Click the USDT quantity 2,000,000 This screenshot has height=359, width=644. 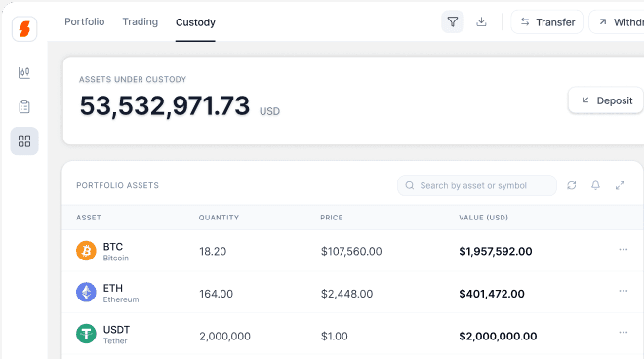(x=224, y=336)
